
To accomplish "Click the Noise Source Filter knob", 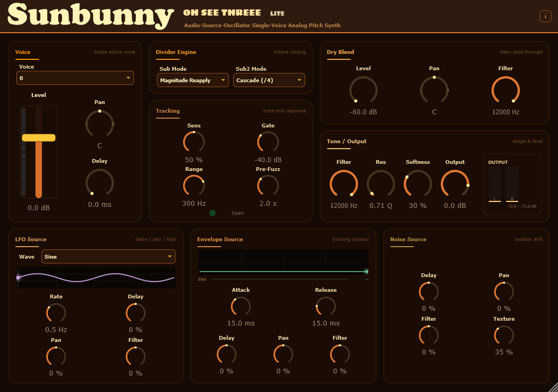I will [x=429, y=335].
